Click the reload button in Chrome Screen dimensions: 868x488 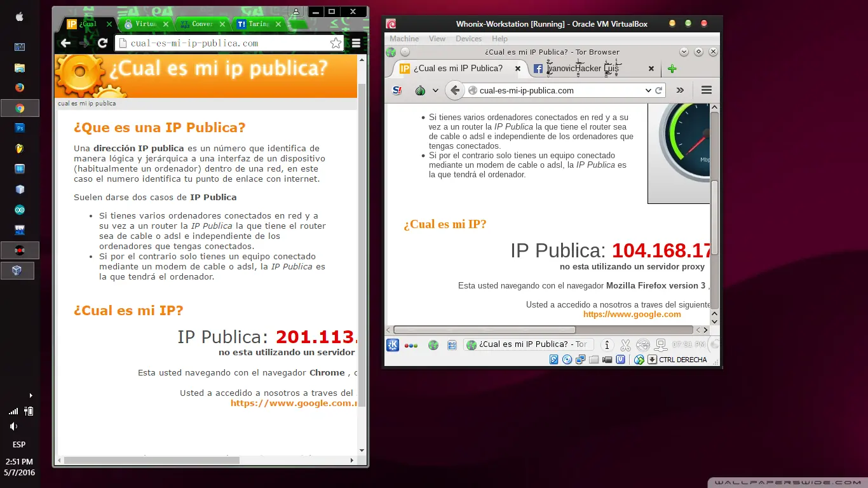[x=102, y=43]
